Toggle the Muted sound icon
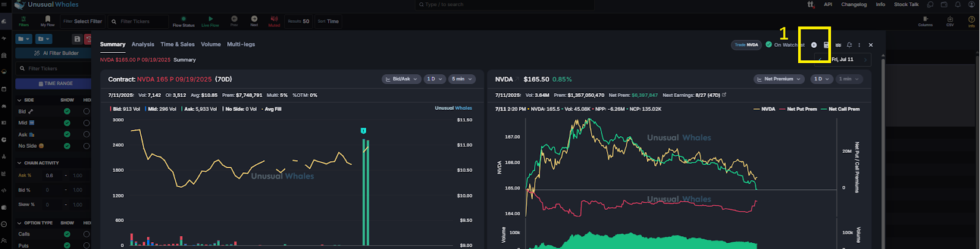The image size is (980, 249). pyautogui.click(x=274, y=21)
